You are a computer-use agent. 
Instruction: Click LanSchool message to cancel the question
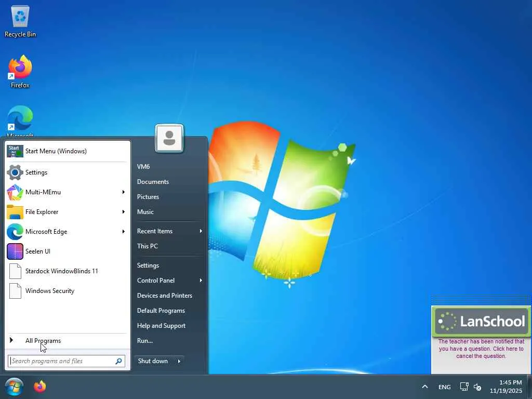481,349
